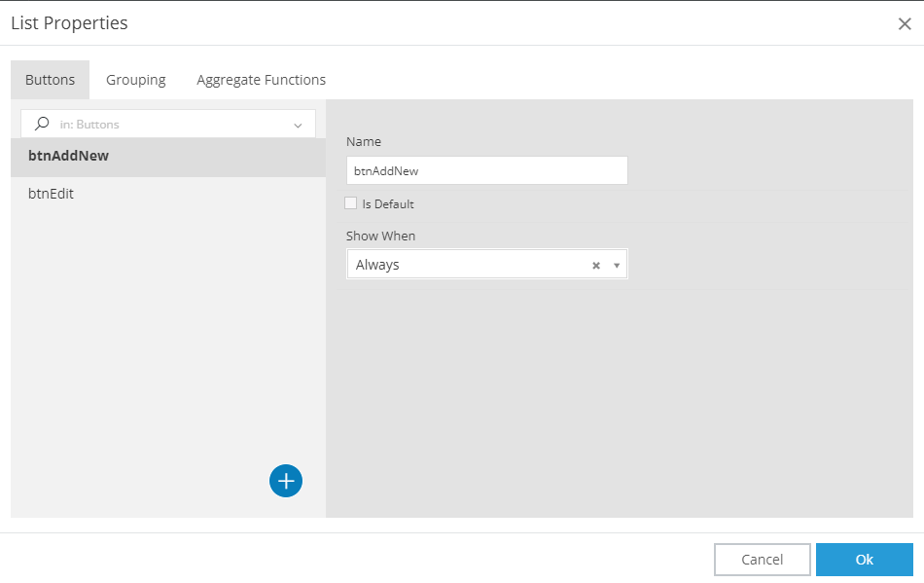Click the Cancel button

click(762, 560)
